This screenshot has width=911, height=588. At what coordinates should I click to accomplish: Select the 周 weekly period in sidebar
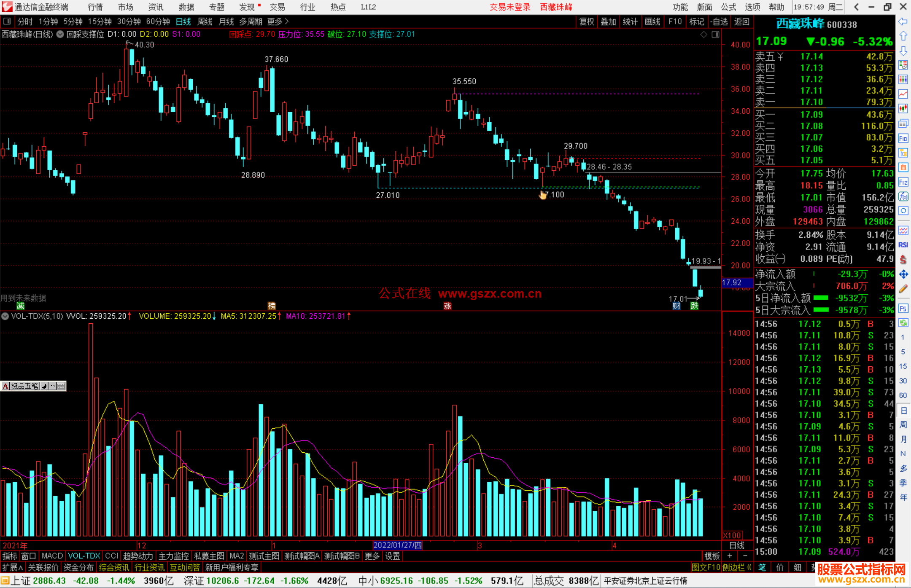(903, 424)
